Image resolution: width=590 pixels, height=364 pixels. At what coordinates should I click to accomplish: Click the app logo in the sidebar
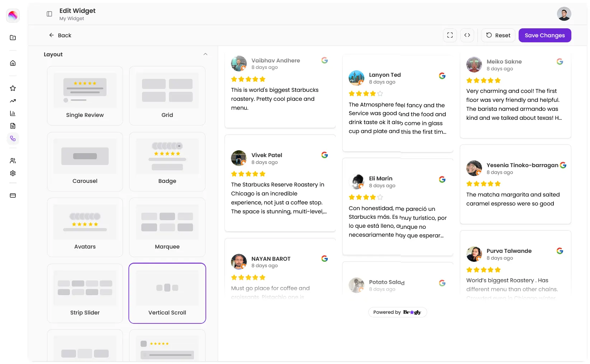coord(13,15)
